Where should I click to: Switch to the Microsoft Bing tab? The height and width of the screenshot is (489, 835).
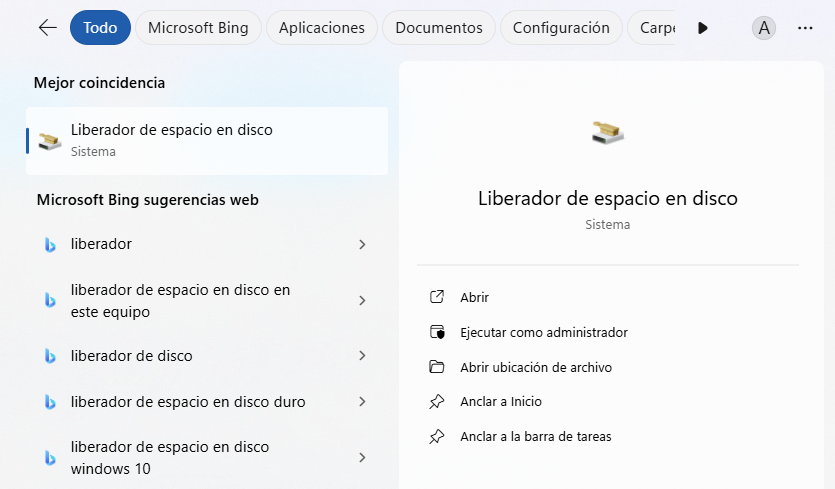[x=198, y=28]
